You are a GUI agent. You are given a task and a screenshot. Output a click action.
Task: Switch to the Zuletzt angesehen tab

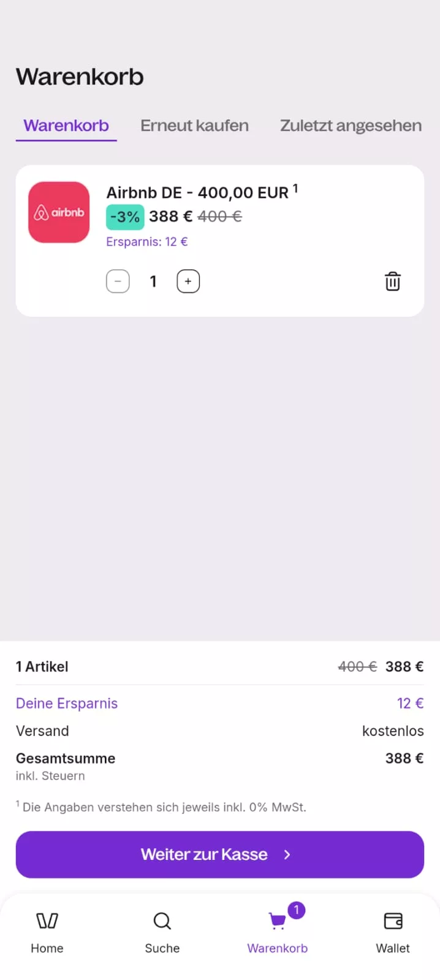(x=351, y=126)
